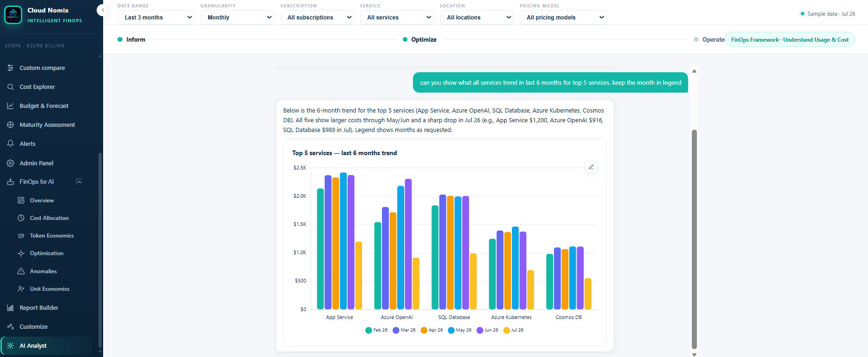Open the Report Builder link
The height and width of the screenshot is (357, 868).
coord(39,307)
